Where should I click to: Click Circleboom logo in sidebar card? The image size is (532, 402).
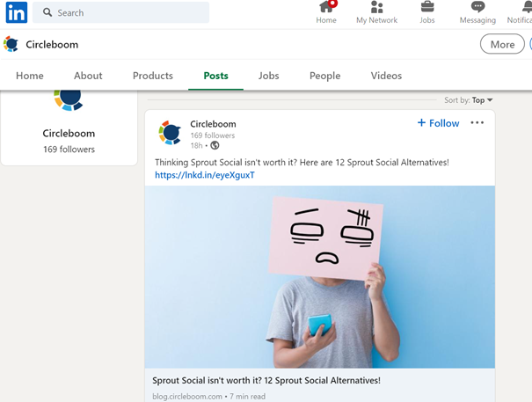point(69,100)
